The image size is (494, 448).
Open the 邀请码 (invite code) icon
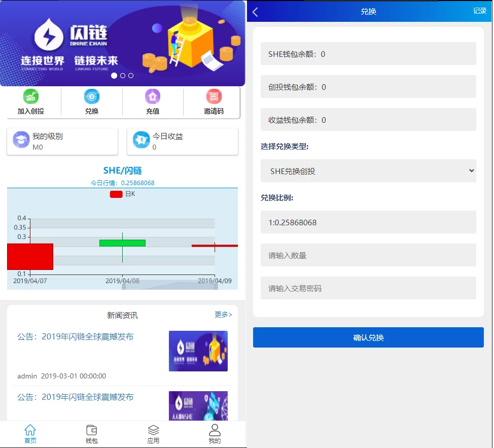[214, 101]
